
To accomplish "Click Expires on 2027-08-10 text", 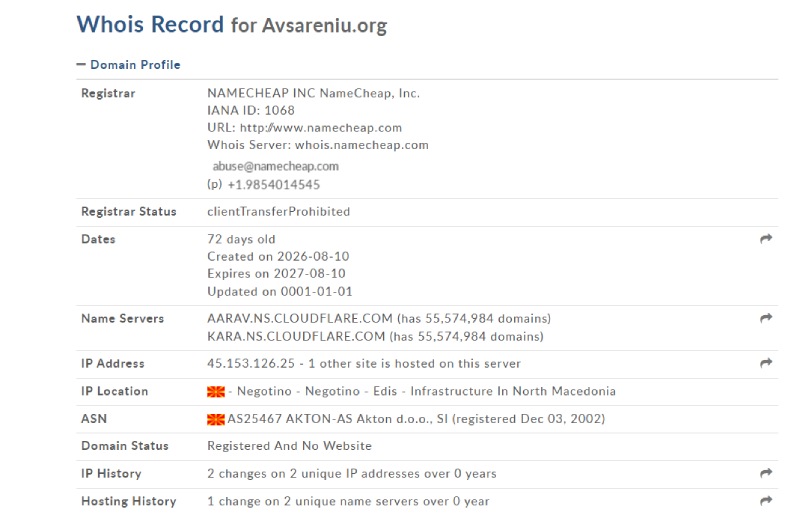I will 277,273.
